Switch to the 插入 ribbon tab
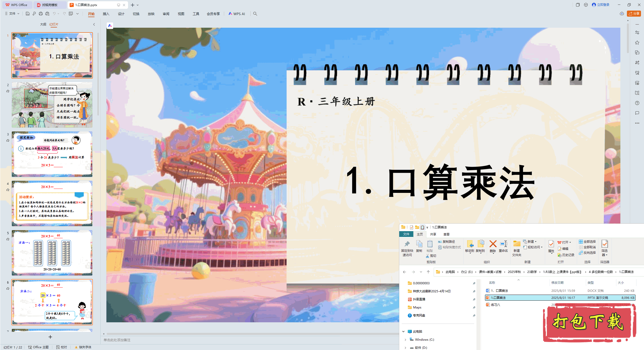This screenshot has width=644, height=350. click(x=106, y=14)
